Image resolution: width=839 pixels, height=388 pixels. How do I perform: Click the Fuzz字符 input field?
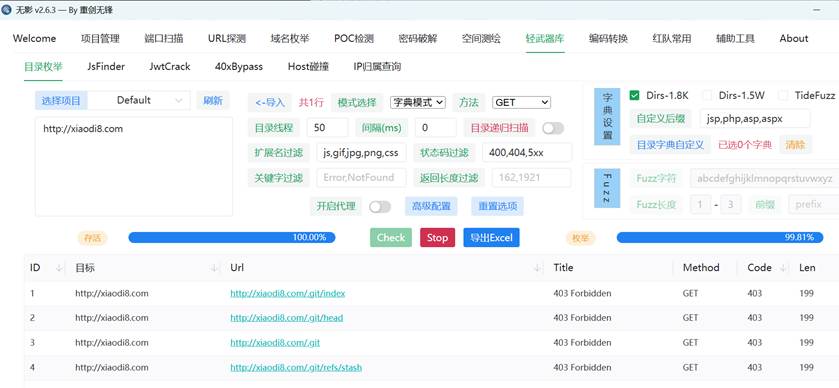(x=764, y=178)
